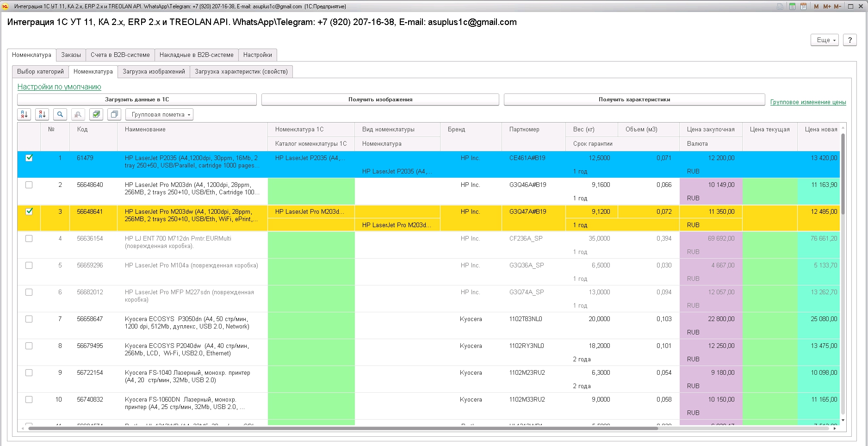
Task: Uncheck the checkbox for row 1 (code 61479)
Action: (29, 158)
